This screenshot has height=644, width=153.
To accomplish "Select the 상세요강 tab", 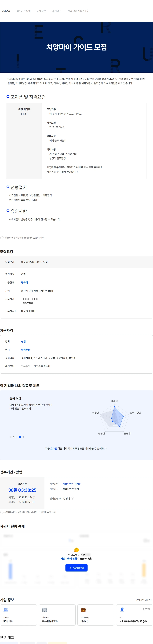I will click(x=6, y=11).
